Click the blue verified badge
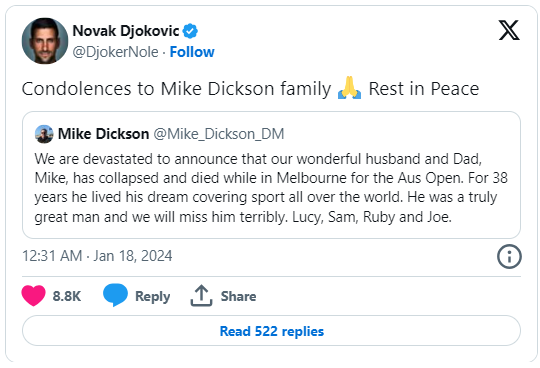This screenshot has width=540, height=368. [190, 31]
